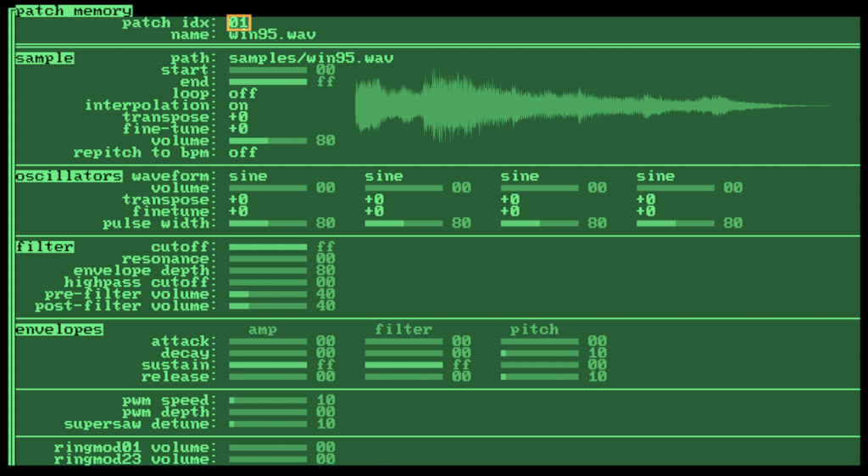Adjust the pitch envelope release slider
Image resolution: width=868 pixels, height=476 pixels.
(540, 377)
